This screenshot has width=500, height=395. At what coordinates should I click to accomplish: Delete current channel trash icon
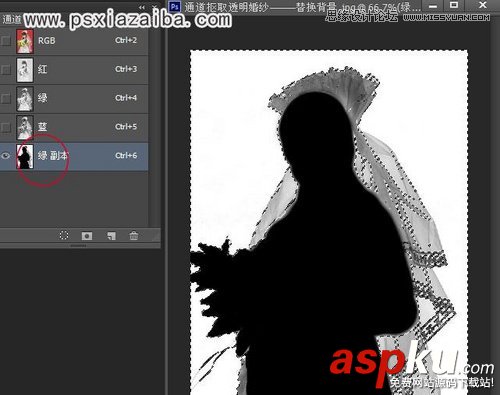click(x=134, y=235)
